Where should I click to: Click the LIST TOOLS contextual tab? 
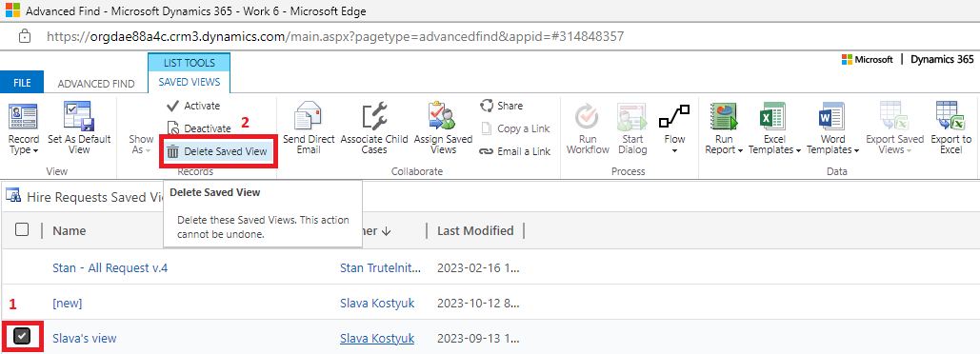point(189,63)
